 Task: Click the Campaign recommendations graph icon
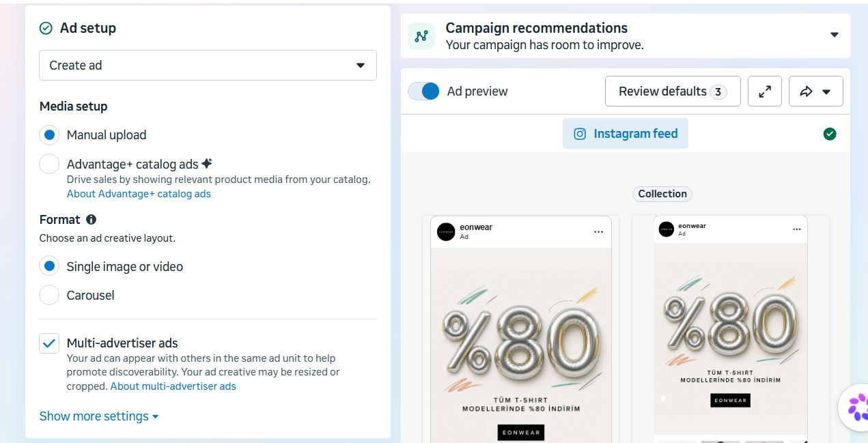(421, 36)
